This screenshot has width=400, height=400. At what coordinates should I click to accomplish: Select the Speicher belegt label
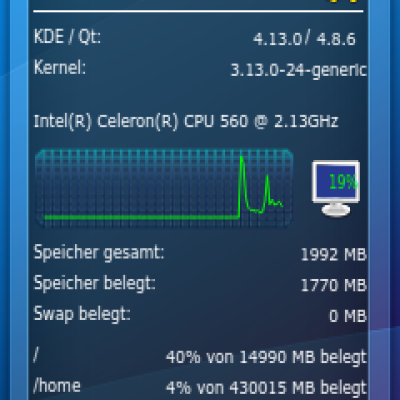coord(95,283)
